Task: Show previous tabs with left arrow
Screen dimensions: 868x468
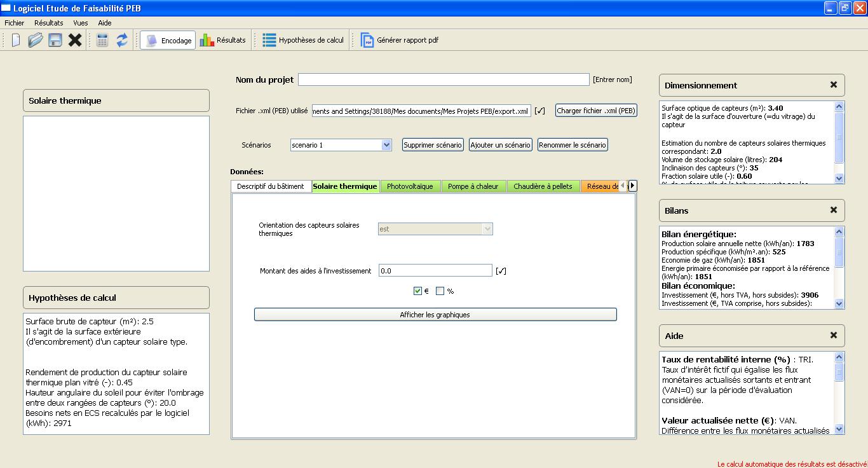Action: point(623,186)
